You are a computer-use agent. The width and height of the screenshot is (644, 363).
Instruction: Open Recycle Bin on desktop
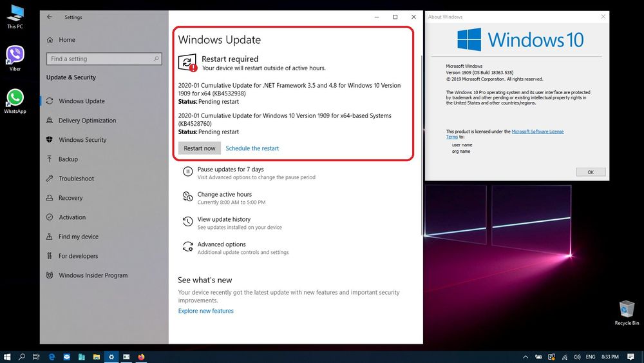pyautogui.click(x=627, y=313)
